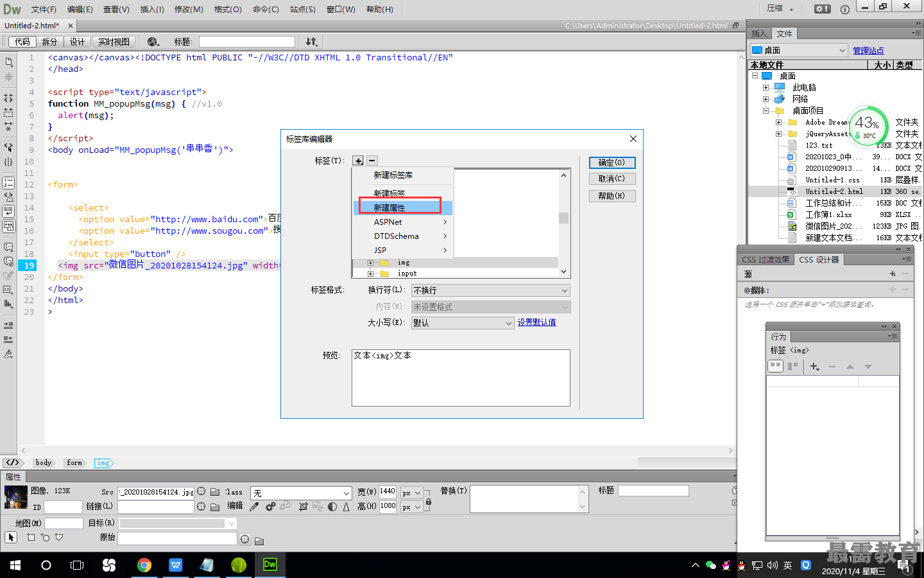The height and width of the screenshot is (578, 924).
Task: Collapse 桌面项目 in the file tree
Action: (766, 110)
